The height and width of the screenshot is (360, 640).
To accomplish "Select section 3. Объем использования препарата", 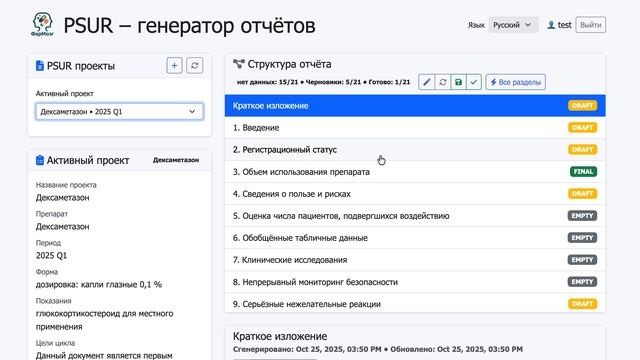I will coord(415,172).
